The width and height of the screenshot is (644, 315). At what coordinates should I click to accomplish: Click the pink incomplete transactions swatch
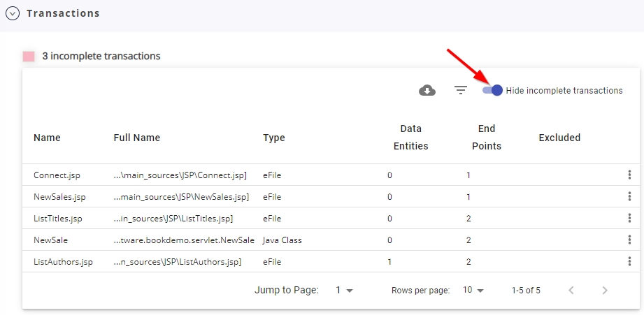pyautogui.click(x=29, y=56)
